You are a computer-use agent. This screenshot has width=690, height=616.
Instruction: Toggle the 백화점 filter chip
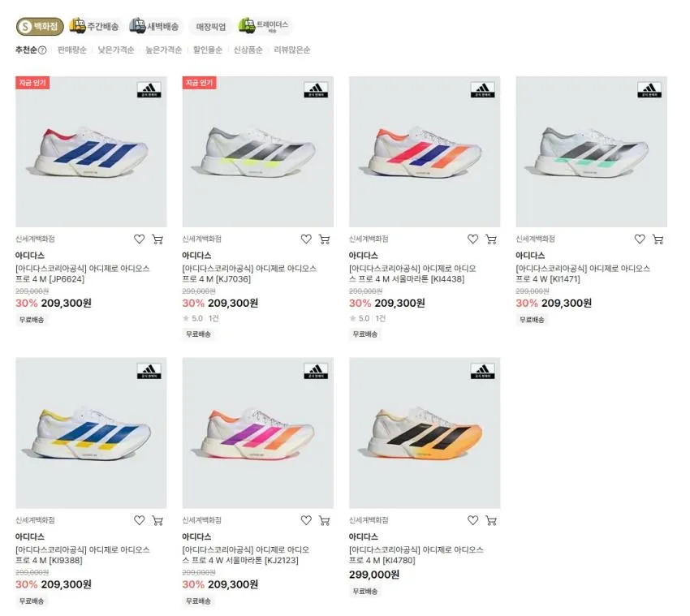pyautogui.click(x=40, y=27)
